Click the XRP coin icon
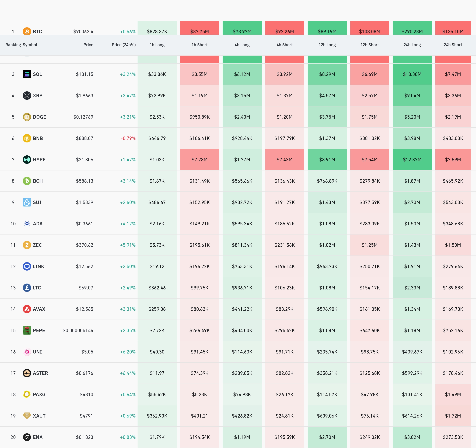This screenshot has height=448, width=476. pos(27,96)
